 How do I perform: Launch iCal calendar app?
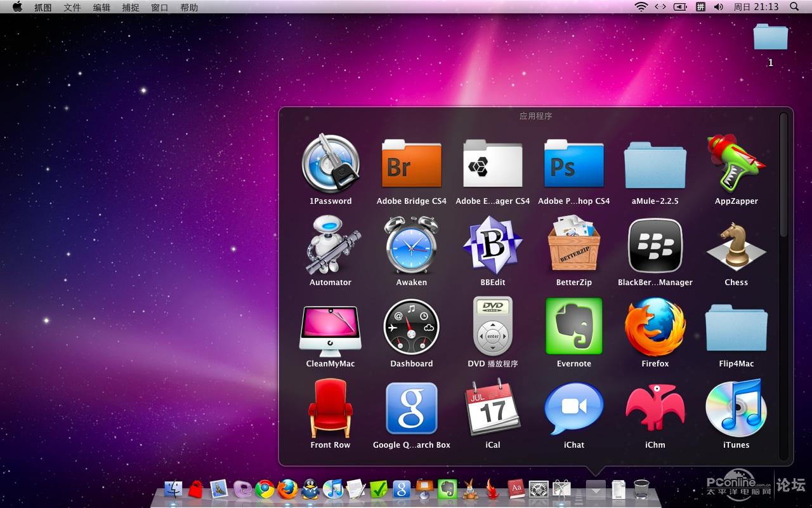493,408
